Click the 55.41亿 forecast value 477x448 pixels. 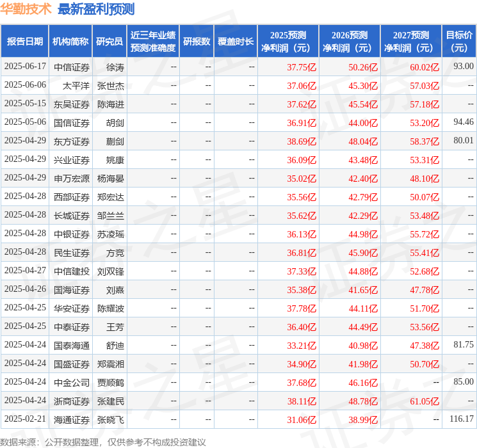(424, 253)
